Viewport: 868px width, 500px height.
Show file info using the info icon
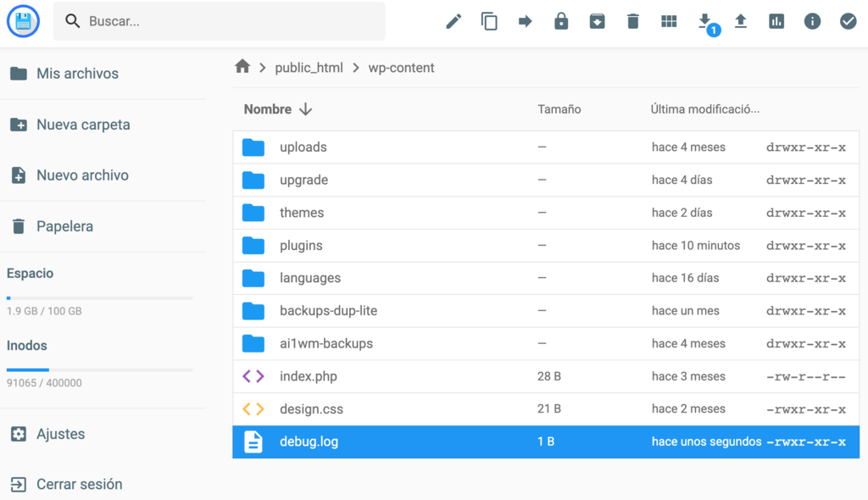(812, 20)
